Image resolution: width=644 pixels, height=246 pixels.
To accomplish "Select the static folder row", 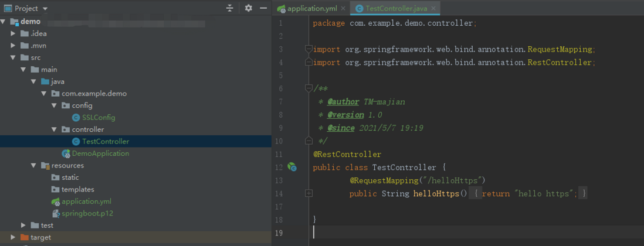I will click(135, 177).
